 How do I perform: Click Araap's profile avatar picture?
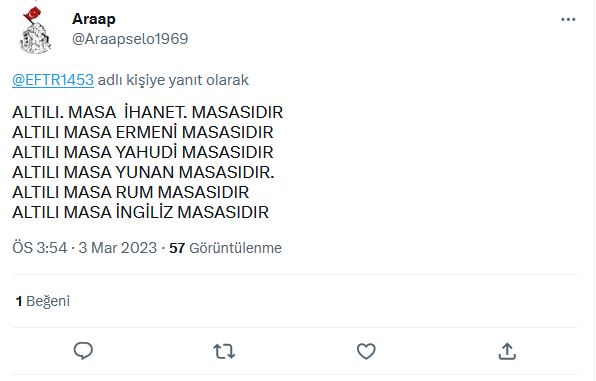click(34, 30)
